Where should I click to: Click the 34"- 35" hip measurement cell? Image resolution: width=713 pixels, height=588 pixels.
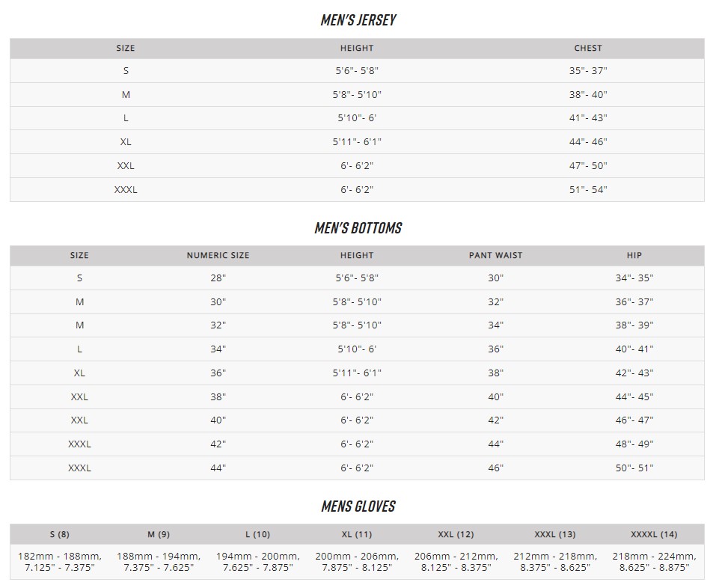coord(634,278)
